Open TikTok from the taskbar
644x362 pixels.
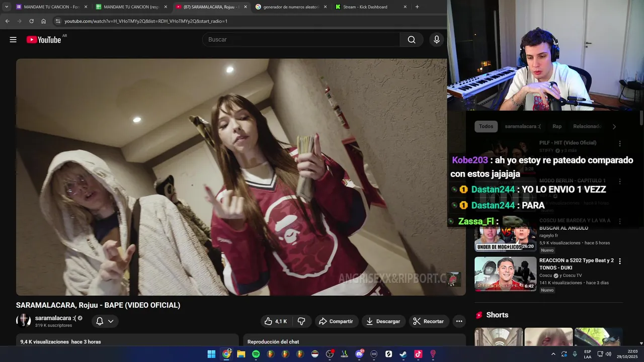point(418,354)
